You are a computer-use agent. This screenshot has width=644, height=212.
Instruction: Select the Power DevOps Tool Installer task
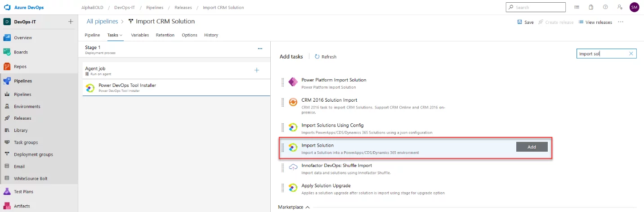[176, 88]
